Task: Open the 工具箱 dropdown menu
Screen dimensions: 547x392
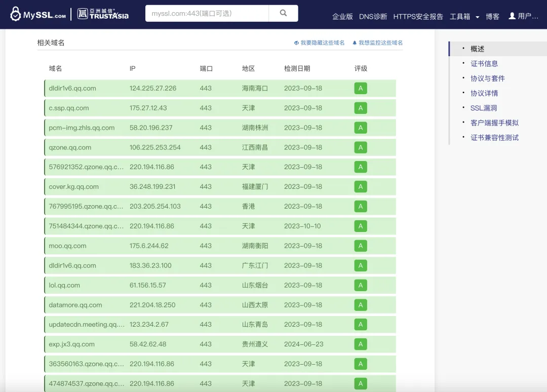Action: pos(464,16)
